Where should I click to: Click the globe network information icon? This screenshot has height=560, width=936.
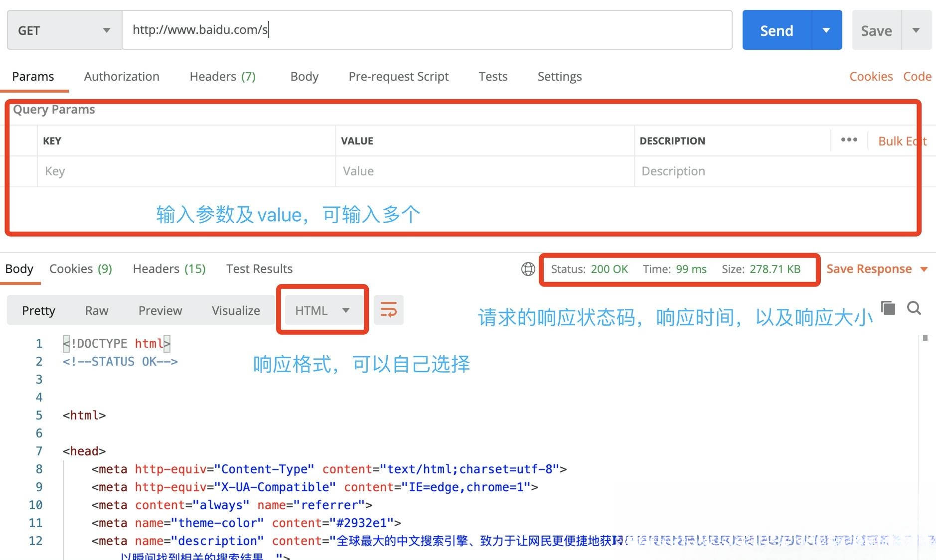click(x=528, y=269)
